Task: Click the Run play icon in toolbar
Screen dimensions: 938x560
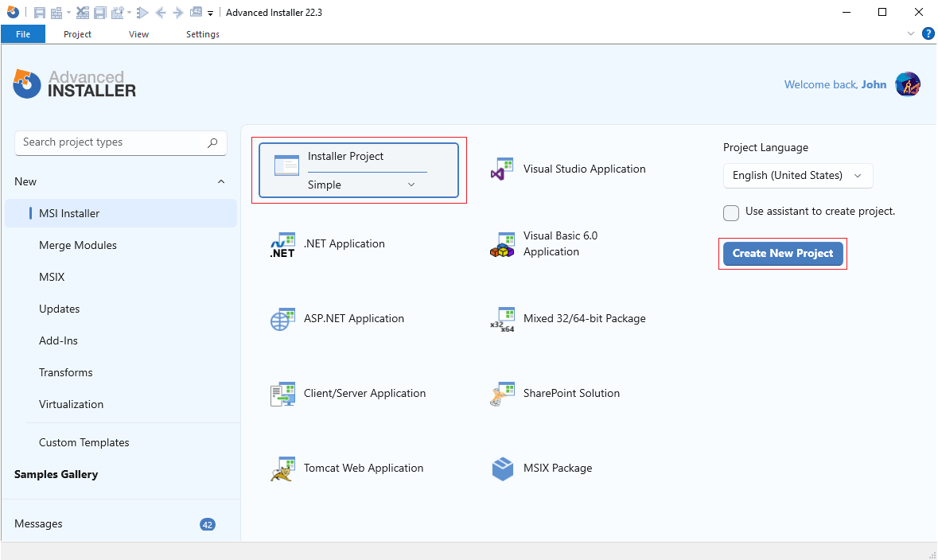Action: point(142,13)
